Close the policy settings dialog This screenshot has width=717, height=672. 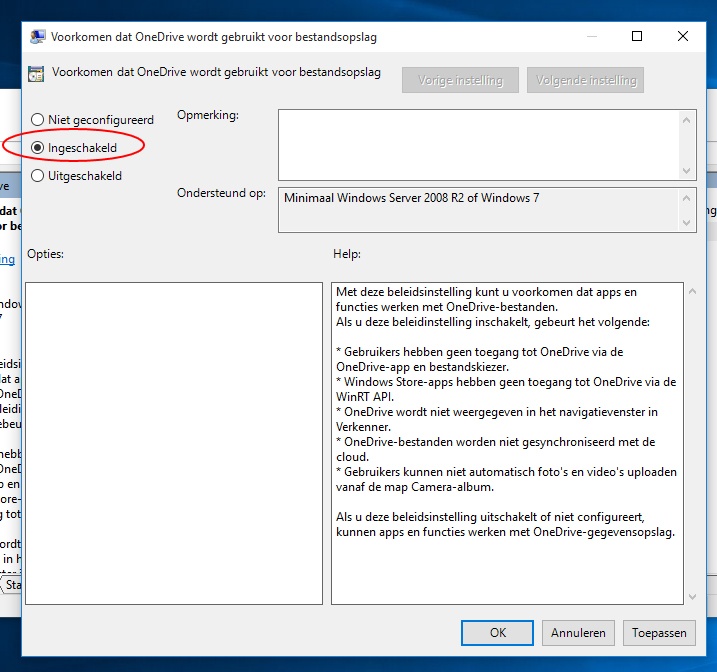pyautogui.click(x=682, y=36)
